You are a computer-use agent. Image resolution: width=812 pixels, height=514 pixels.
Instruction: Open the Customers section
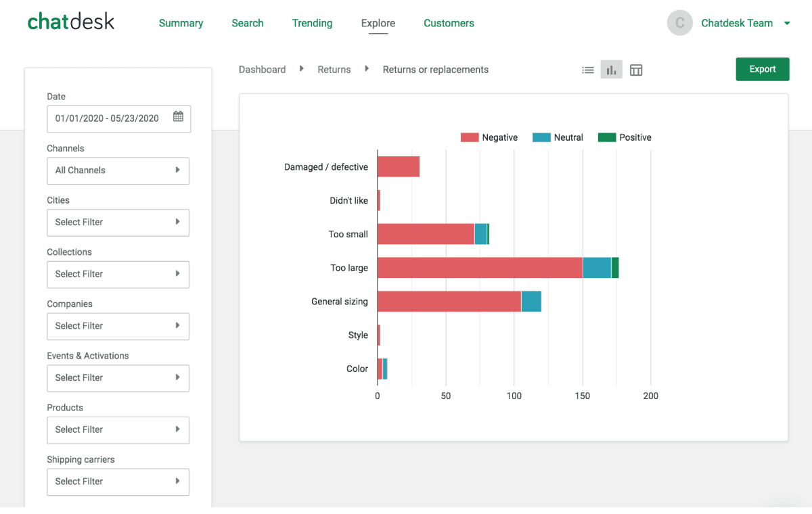449,22
